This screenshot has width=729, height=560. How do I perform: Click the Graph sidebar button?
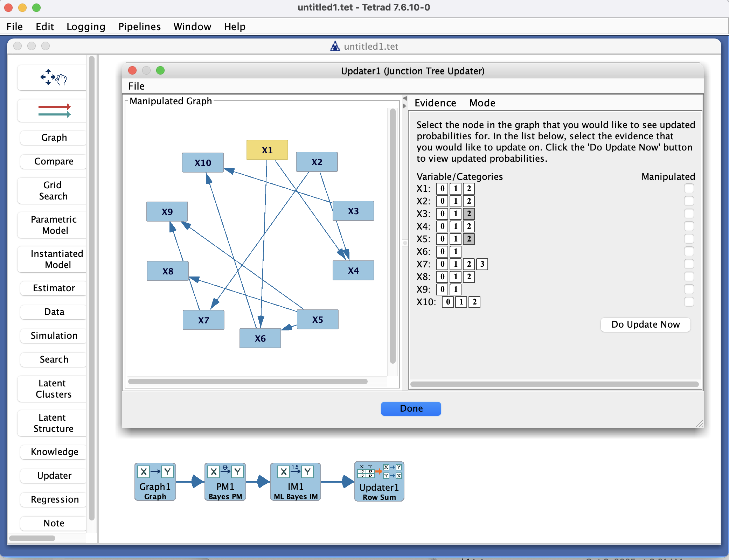tap(54, 138)
